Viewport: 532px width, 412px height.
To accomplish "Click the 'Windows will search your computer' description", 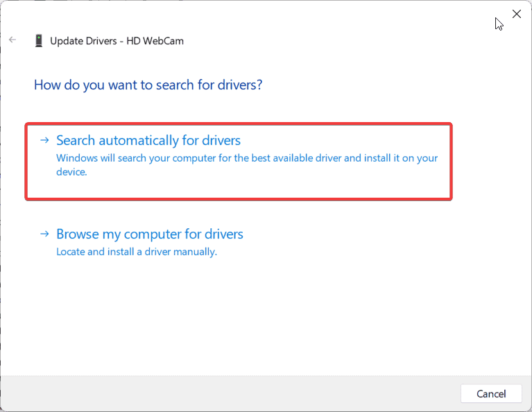I will coord(247,165).
